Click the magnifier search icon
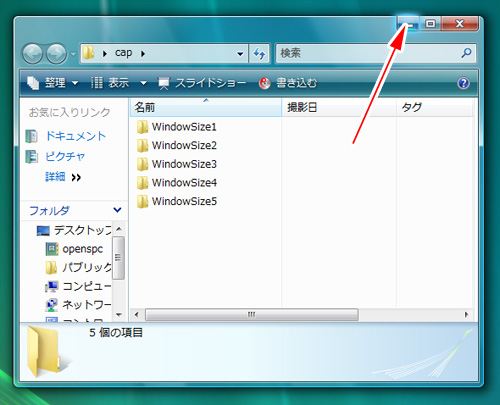 click(x=466, y=53)
